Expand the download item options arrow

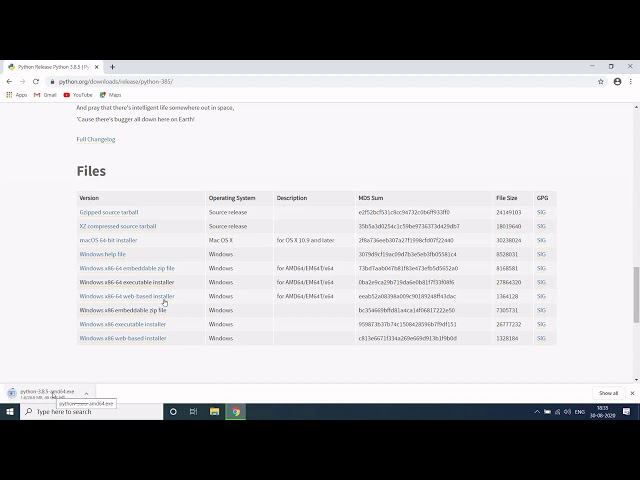[x=86, y=393]
